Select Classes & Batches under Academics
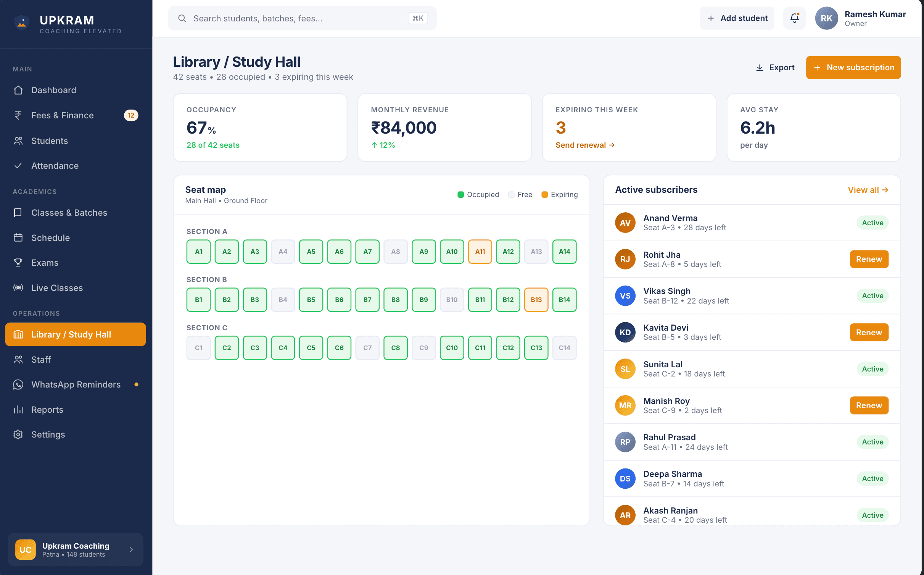924x575 pixels. coord(69,213)
